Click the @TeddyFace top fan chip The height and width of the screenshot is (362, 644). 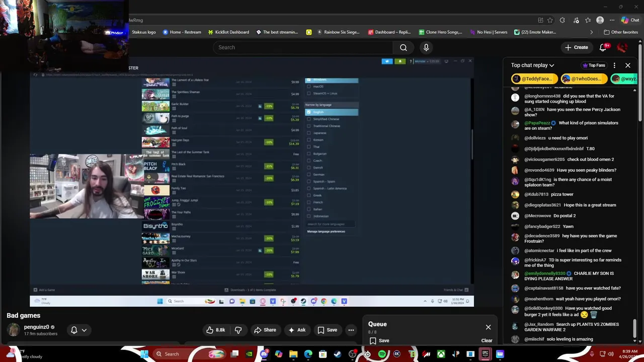tap(535, 79)
